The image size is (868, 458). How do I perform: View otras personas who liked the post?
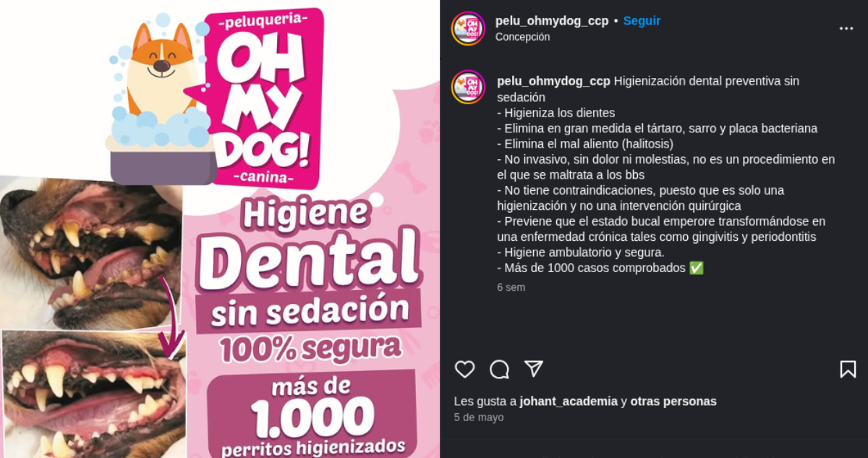click(673, 401)
